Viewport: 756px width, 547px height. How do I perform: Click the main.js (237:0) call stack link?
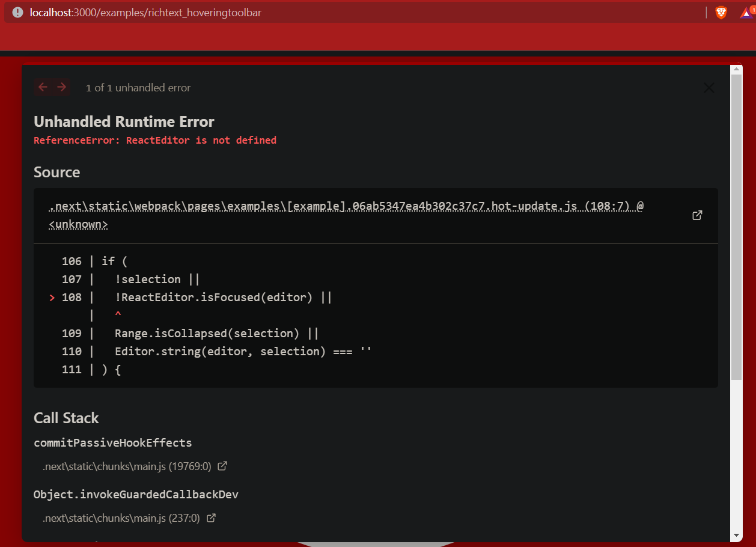point(120,518)
